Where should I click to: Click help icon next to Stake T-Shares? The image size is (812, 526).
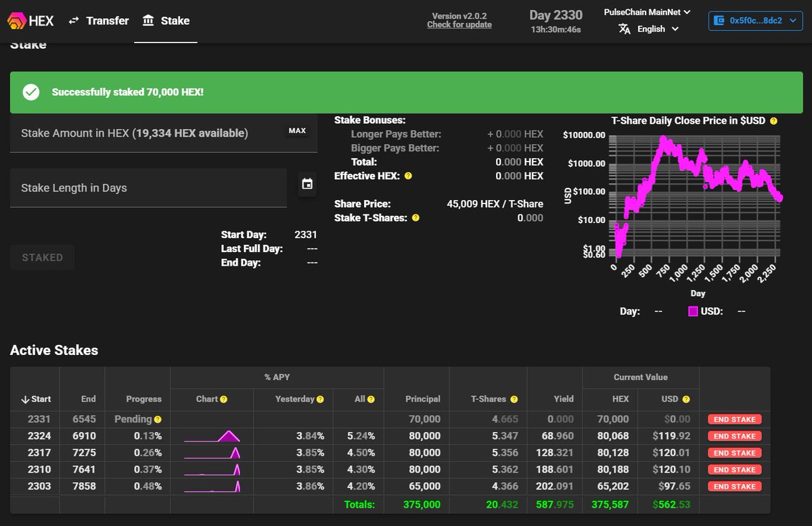415,218
